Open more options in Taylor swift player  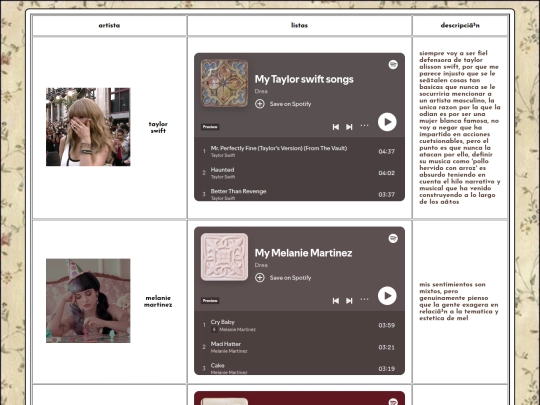pos(364,126)
